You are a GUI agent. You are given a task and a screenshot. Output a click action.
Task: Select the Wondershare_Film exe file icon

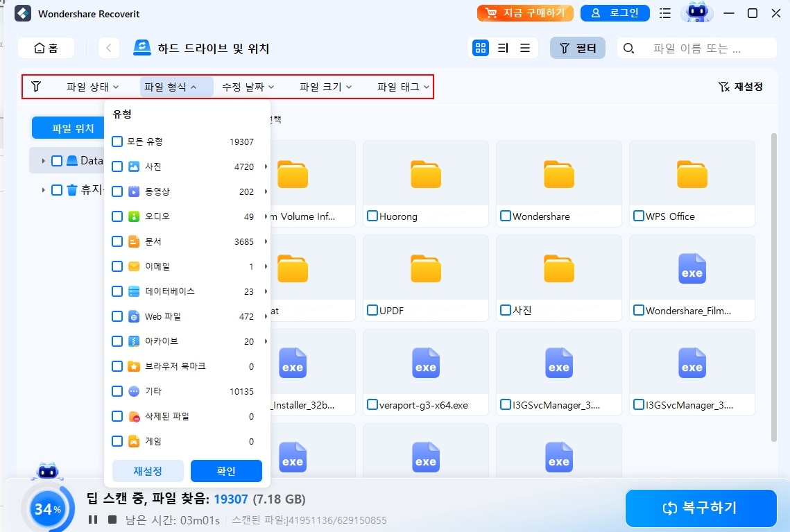(692, 268)
